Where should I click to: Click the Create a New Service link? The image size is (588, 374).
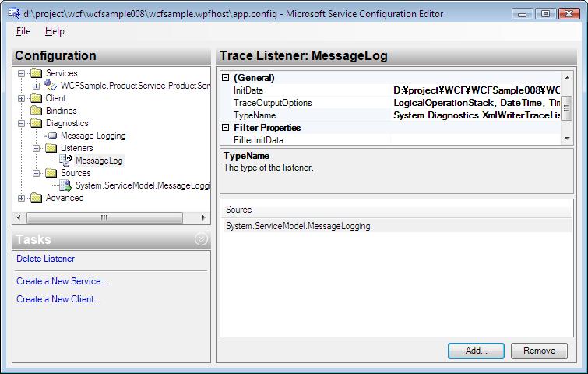pyautogui.click(x=62, y=281)
